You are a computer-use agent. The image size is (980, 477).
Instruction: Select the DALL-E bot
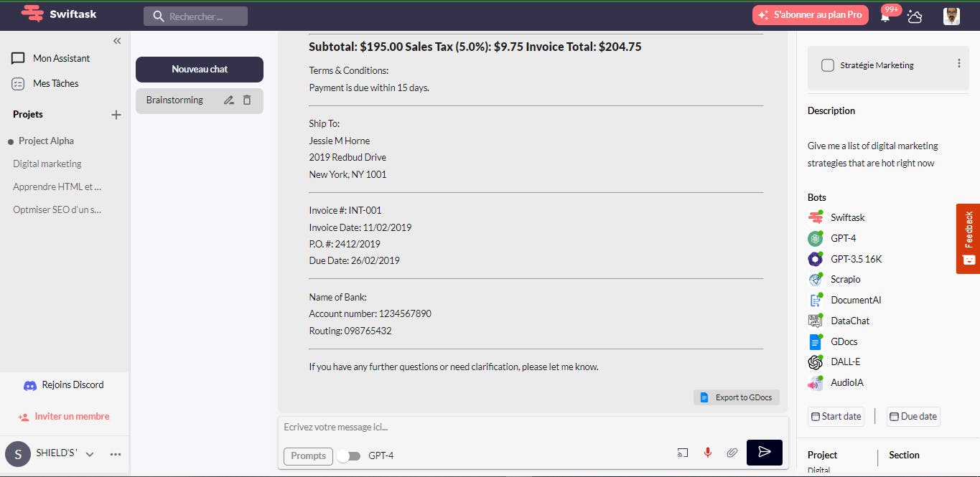834,362
